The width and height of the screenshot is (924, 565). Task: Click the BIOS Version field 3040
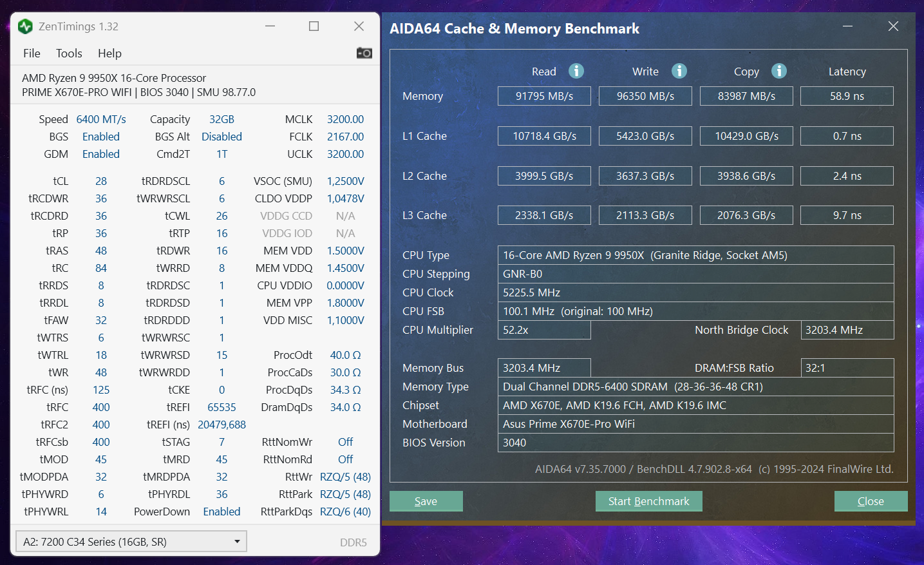695,443
